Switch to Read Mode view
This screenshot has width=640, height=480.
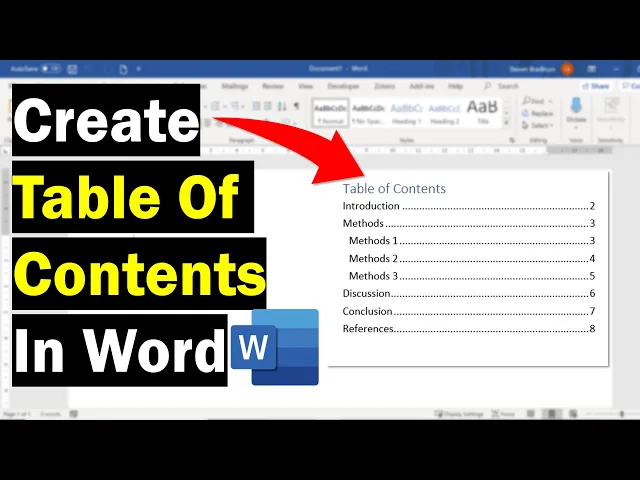click(x=530, y=414)
